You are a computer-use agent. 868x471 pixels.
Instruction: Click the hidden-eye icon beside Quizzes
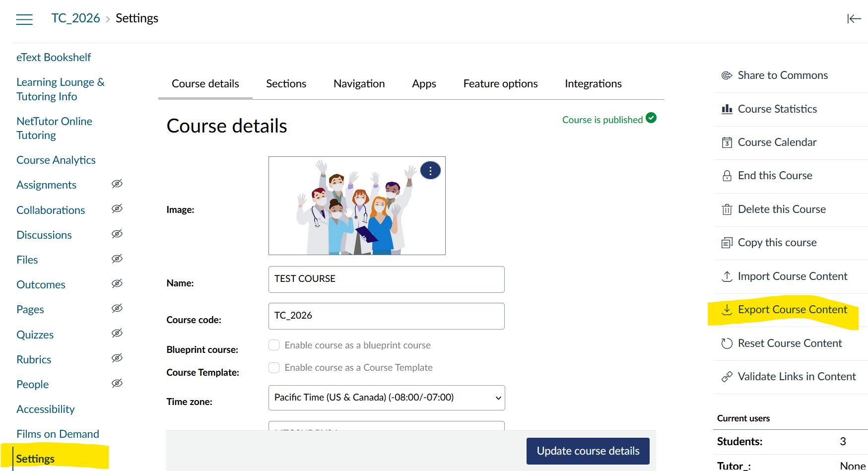coord(117,333)
